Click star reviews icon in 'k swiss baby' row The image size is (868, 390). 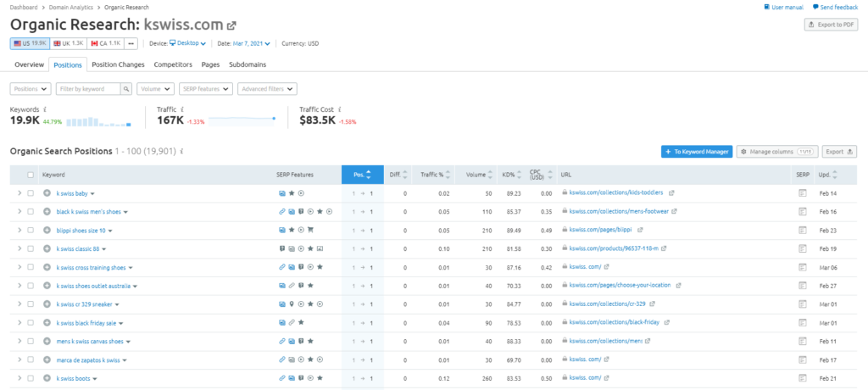click(292, 193)
